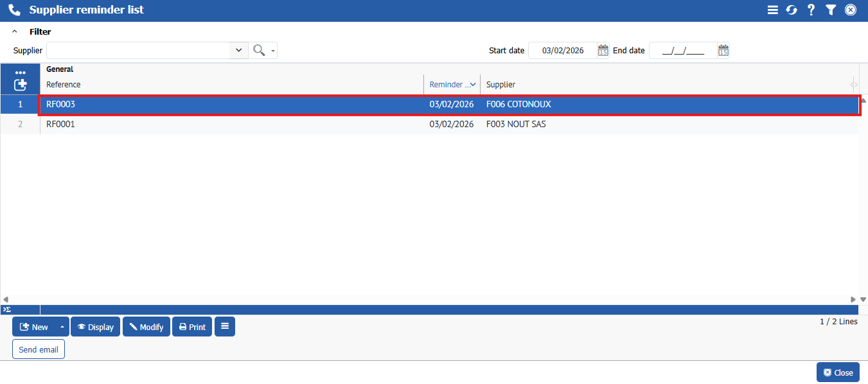
Task: Open the New button dropdown arrow
Action: click(62, 327)
